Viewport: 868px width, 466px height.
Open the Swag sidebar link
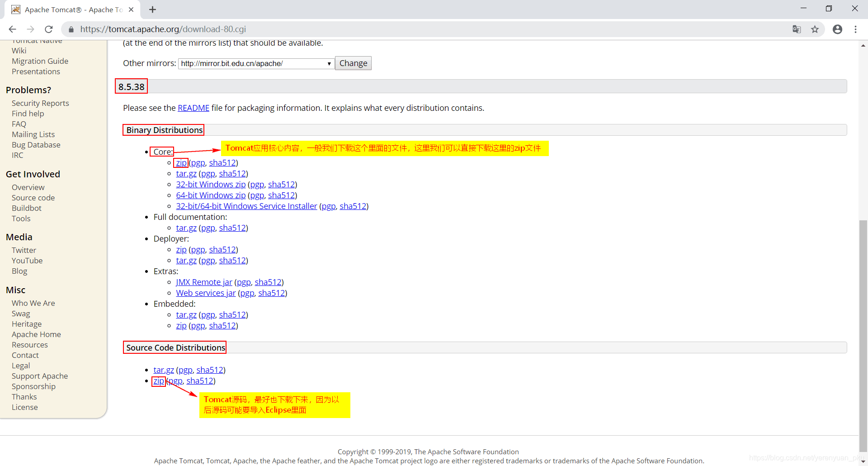21,314
